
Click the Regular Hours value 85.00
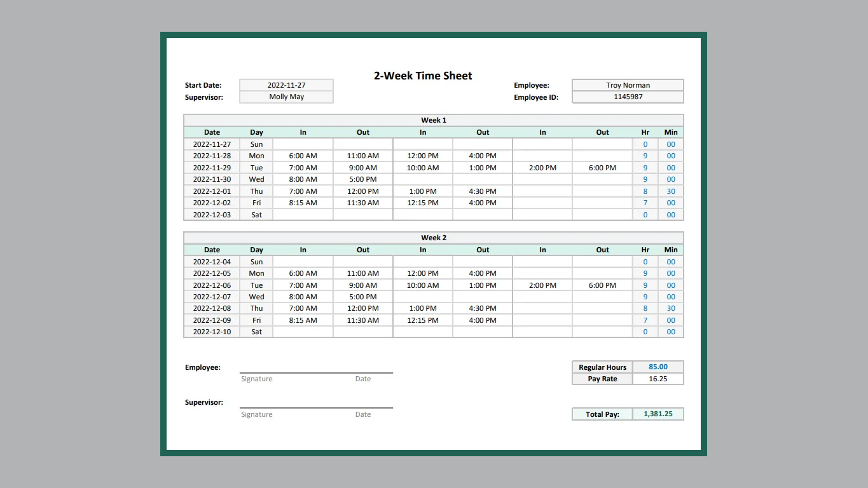click(658, 367)
